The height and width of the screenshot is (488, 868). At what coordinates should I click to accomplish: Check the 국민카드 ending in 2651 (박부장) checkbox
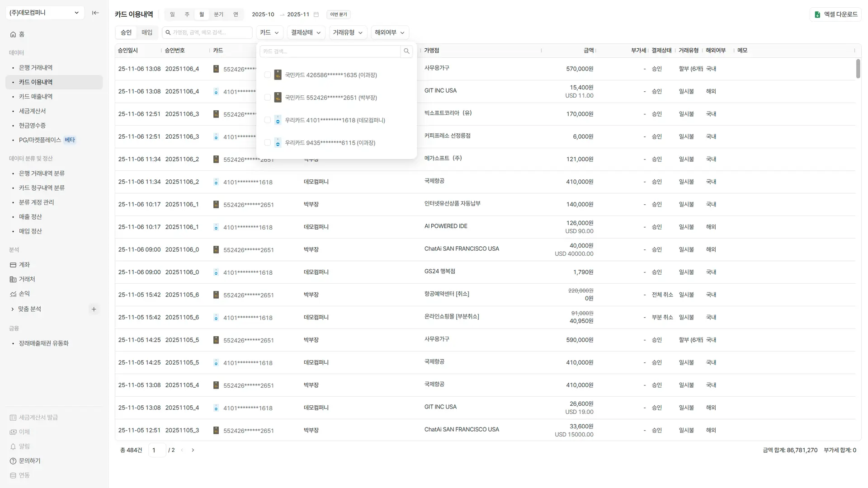(x=267, y=98)
